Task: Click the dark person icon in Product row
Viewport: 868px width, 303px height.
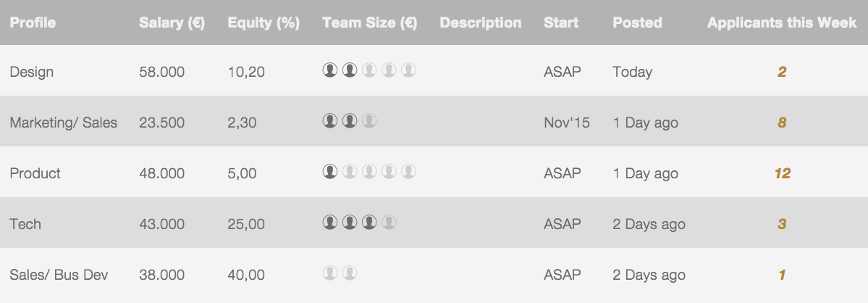Action: pos(330,172)
